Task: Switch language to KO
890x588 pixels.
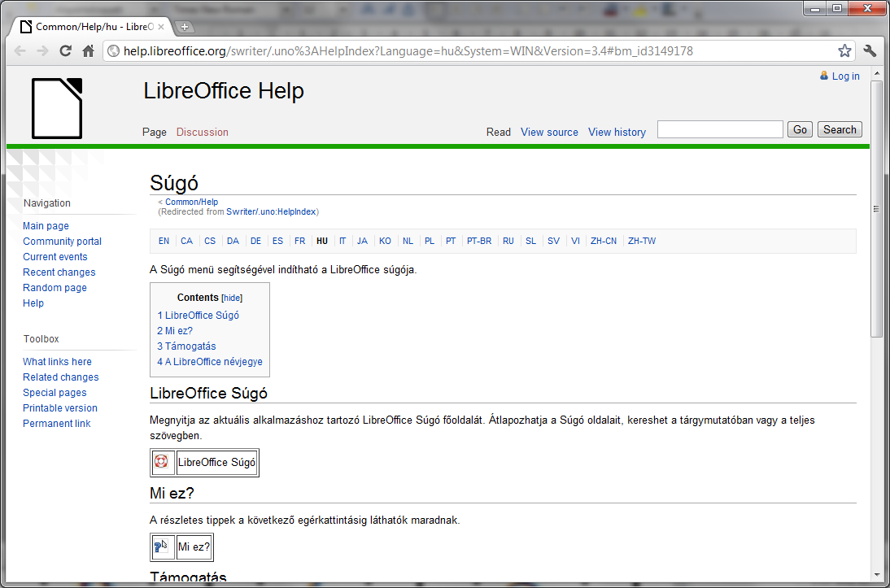Action: [x=385, y=242]
